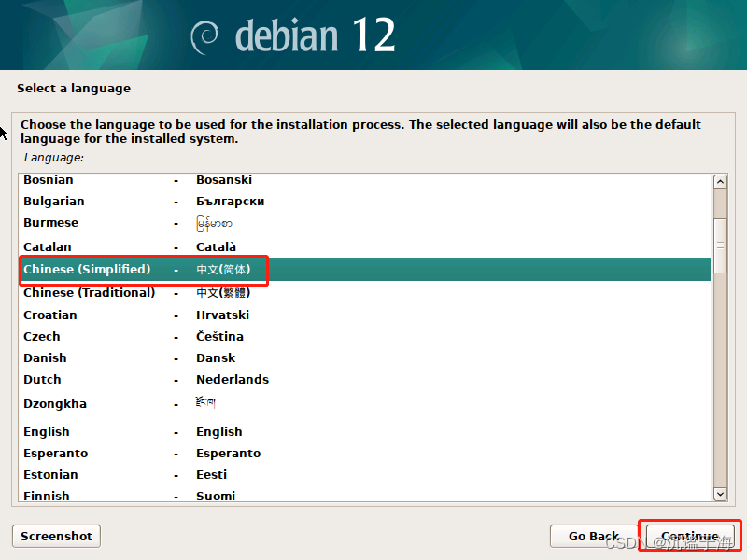Select Catalan language row
The height and width of the screenshot is (560, 747).
coord(365,246)
